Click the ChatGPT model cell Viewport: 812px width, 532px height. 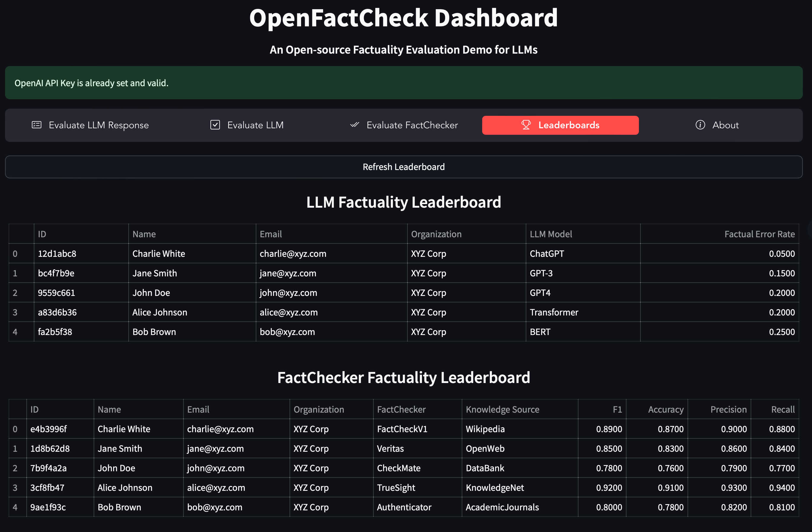click(x=583, y=253)
